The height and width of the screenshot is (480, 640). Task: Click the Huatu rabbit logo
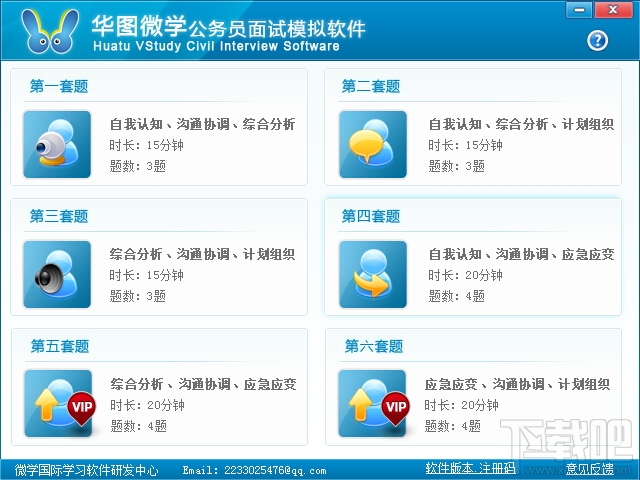point(50,32)
